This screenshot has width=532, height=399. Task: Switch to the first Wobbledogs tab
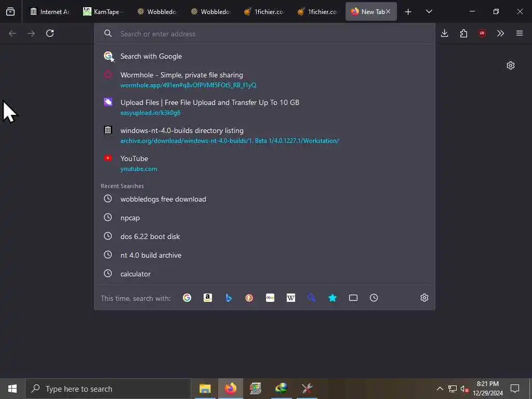[x=156, y=11]
